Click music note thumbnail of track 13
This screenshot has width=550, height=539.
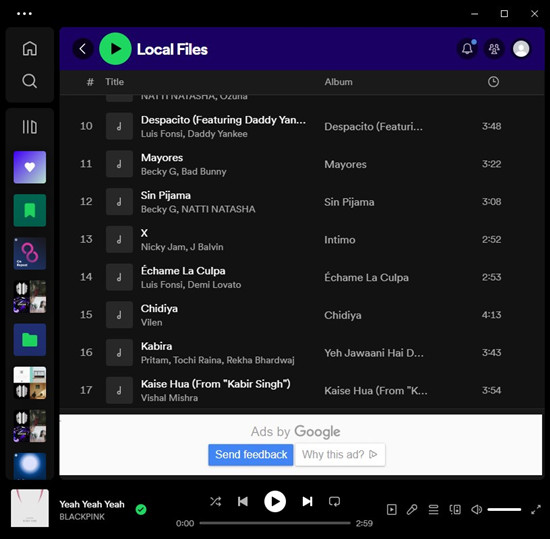pos(119,240)
